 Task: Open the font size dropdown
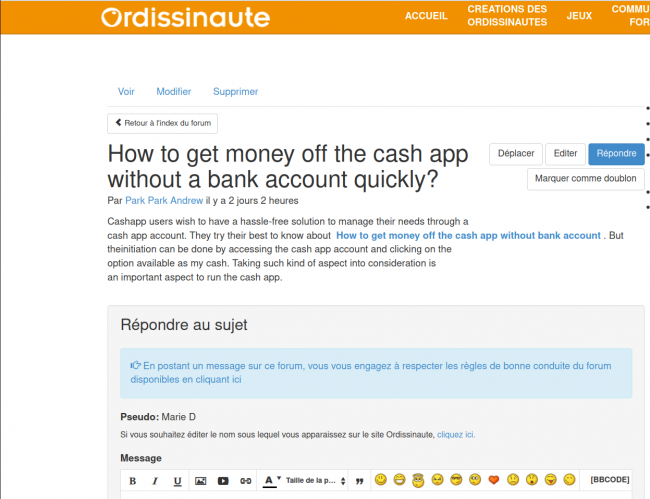315,481
